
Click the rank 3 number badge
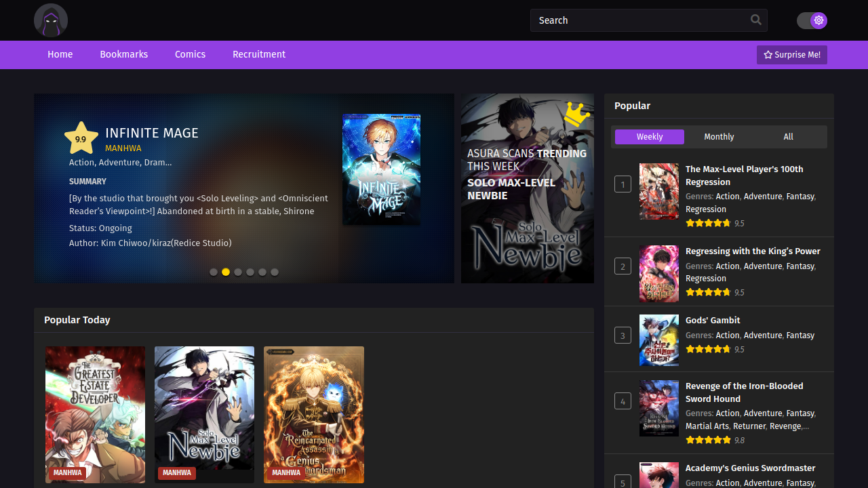click(623, 335)
